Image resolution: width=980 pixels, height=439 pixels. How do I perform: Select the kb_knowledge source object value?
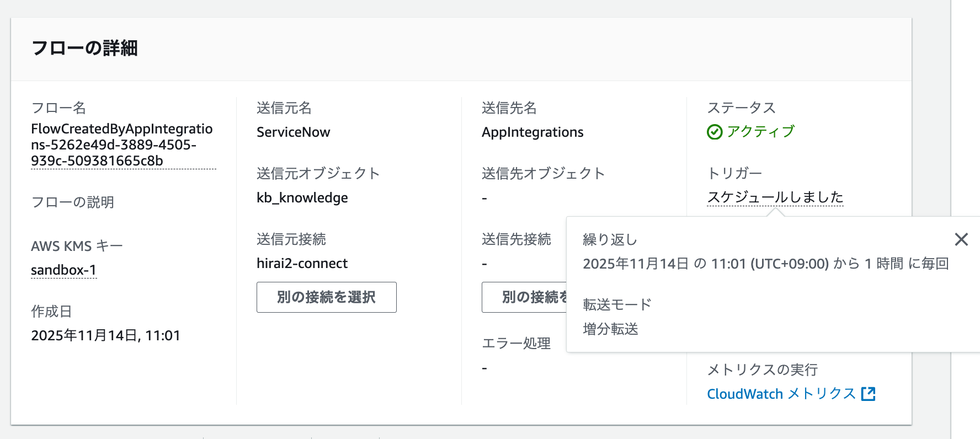[302, 198]
